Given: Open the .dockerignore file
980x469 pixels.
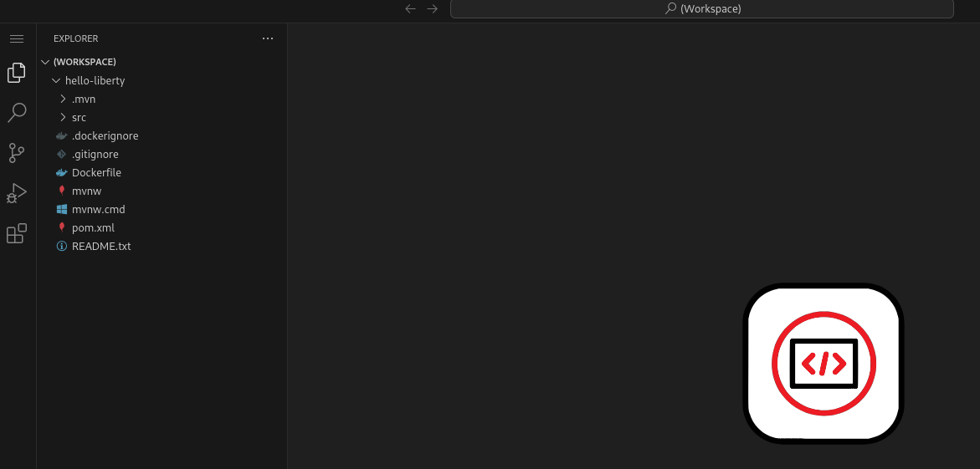Looking at the screenshot, I should (162, 135).
